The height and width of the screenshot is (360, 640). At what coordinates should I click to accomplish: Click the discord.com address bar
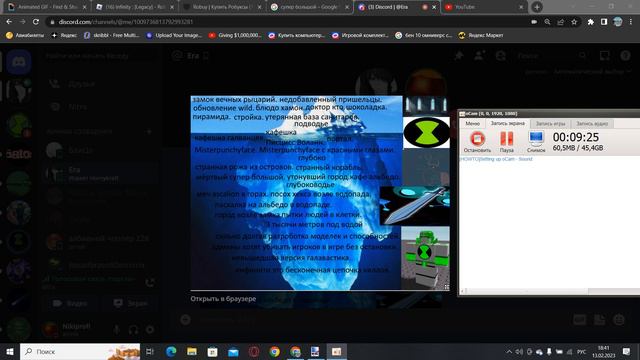point(286,22)
